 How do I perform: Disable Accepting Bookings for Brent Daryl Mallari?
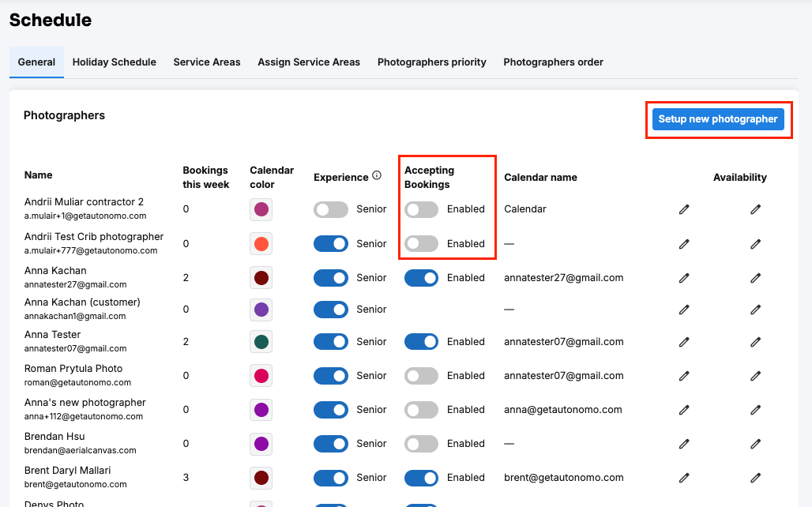point(422,478)
